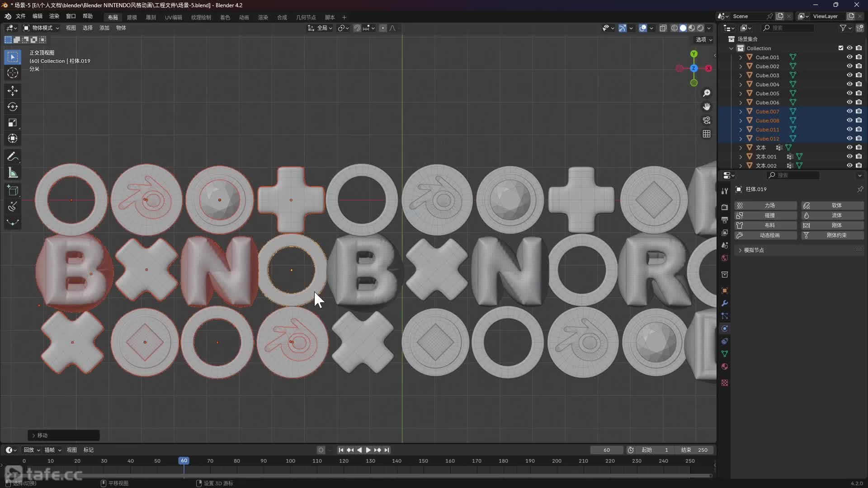Open the 编辑 menu
The height and width of the screenshot is (488, 868).
(38, 16)
